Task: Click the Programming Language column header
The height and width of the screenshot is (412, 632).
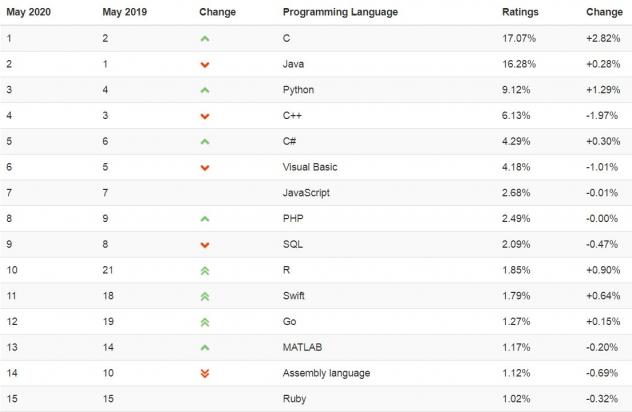Action: [x=340, y=12]
